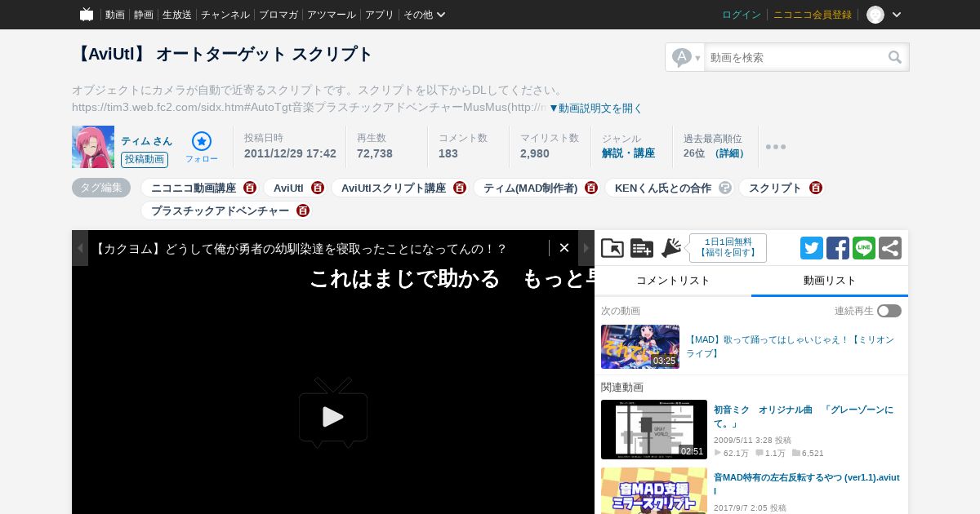Viewport: 980px width, 514px height.
Task: Expand the その他 menu in top bar
Action: coord(425,15)
